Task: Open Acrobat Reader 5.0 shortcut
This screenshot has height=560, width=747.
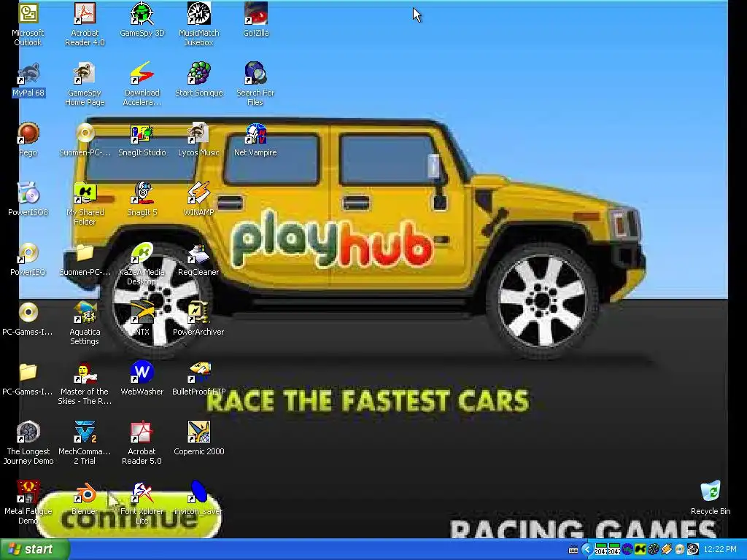Action: click(x=142, y=443)
